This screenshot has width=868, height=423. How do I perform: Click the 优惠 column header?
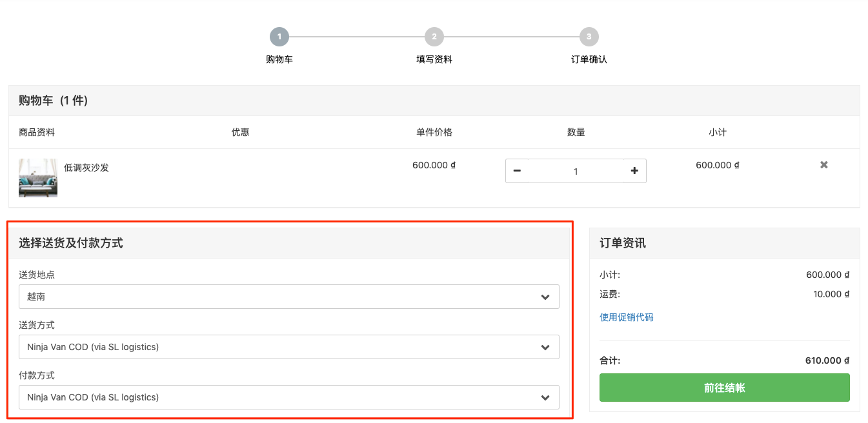point(241,132)
